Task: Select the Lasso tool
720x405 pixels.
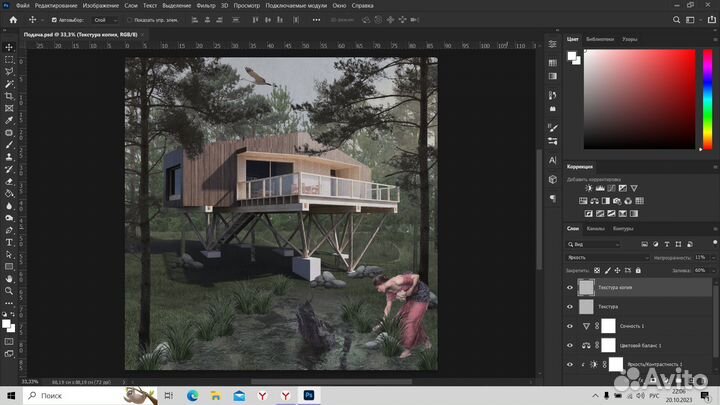Action: 9,72
